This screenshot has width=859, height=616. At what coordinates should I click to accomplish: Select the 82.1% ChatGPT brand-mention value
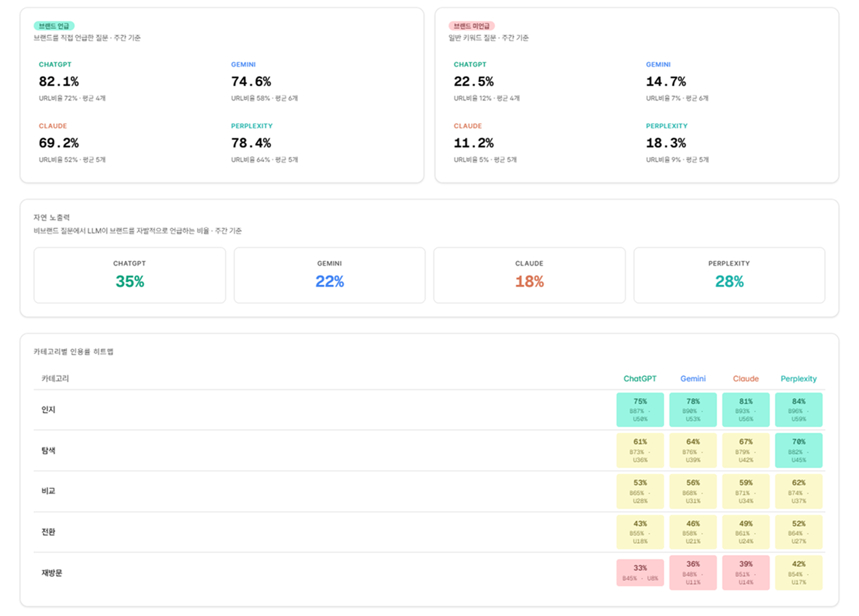tap(59, 81)
